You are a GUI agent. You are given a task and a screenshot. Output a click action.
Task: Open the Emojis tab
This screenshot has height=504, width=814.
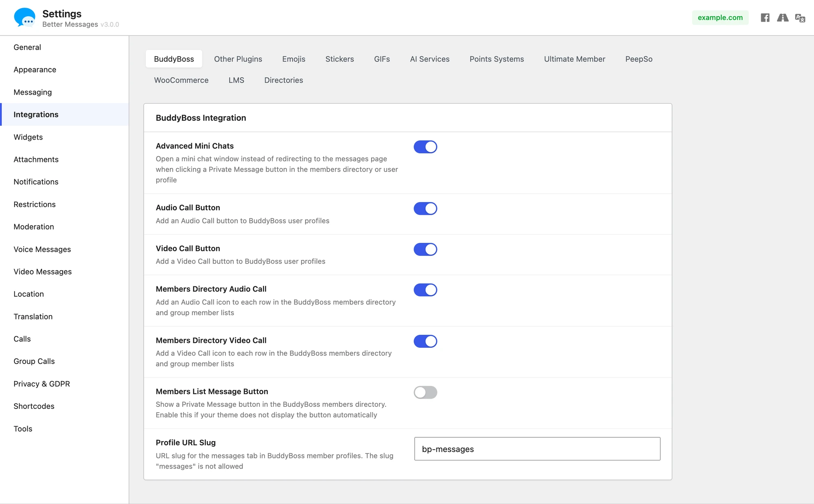pos(294,59)
